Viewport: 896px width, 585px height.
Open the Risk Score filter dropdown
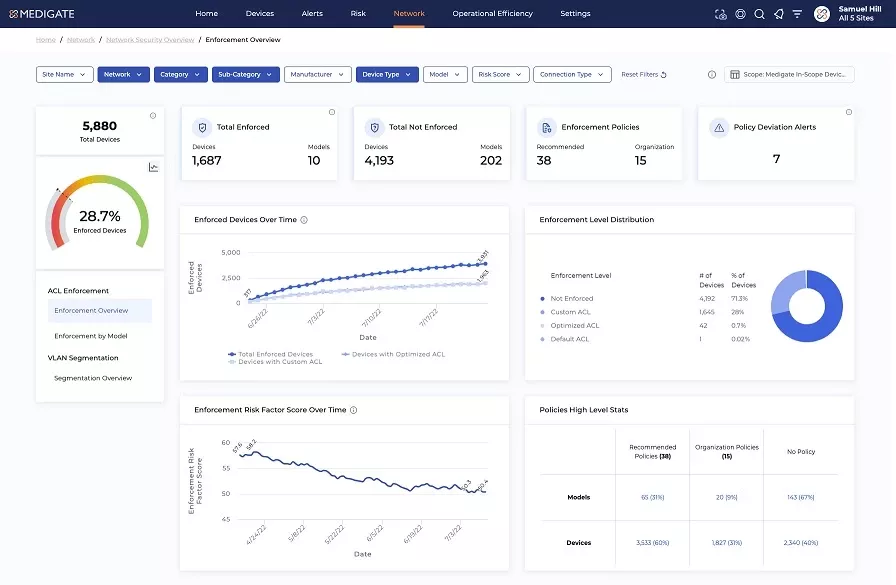500,75
